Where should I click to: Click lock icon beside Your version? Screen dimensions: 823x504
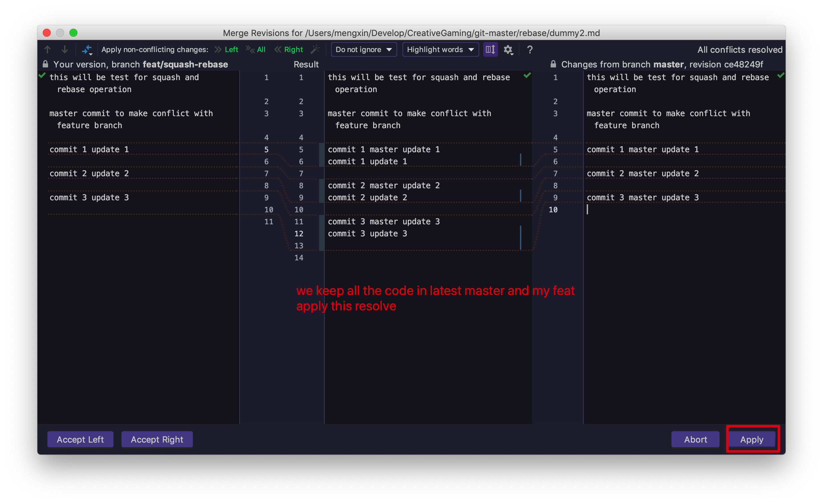click(45, 64)
